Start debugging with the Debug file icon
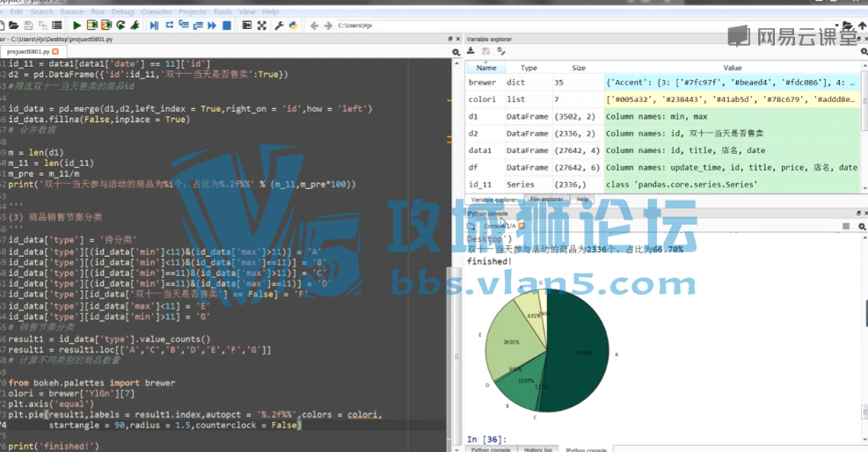This screenshot has height=452, width=868. pos(155,26)
